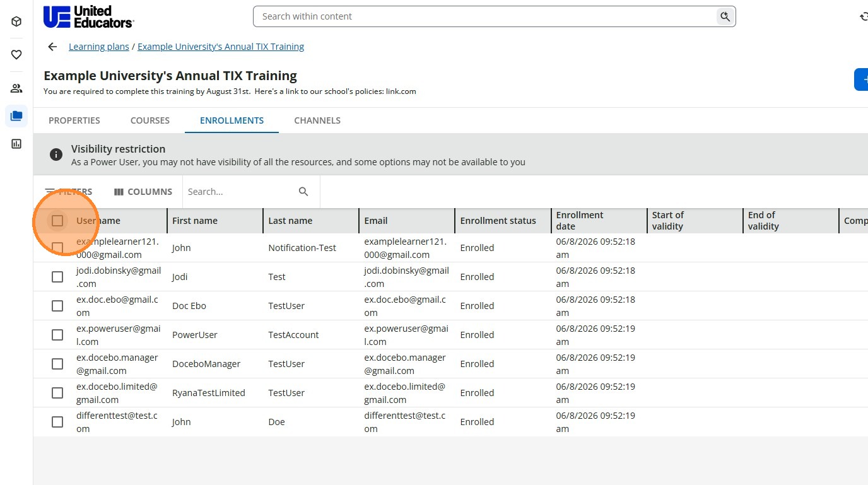Switch to the Courses tab
This screenshot has height=485, width=868.
click(x=150, y=120)
